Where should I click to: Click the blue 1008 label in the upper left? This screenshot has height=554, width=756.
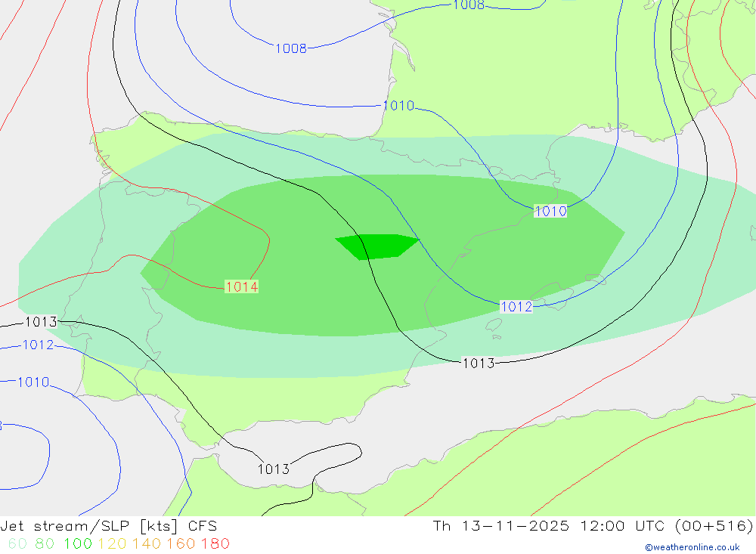pyautogui.click(x=291, y=48)
